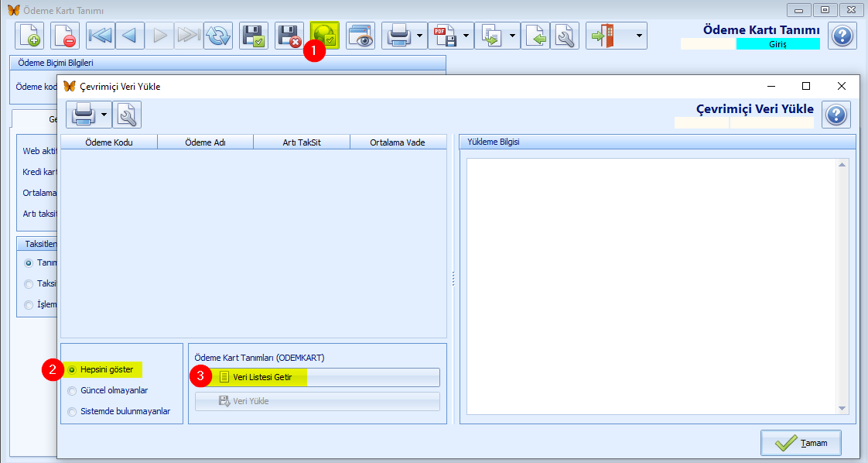Select the Sistemde bulunmayanlar radio button
Viewport: 868px width, 463px height.
tap(72, 411)
